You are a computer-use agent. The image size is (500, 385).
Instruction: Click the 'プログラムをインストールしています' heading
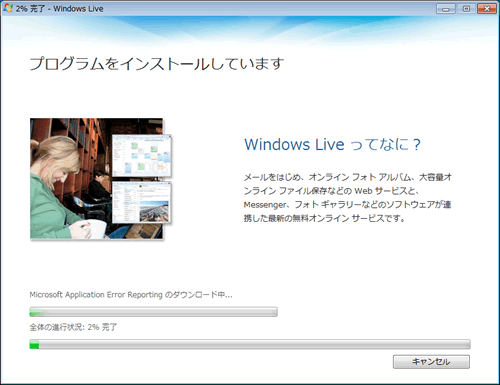pyautogui.click(x=157, y=64)
